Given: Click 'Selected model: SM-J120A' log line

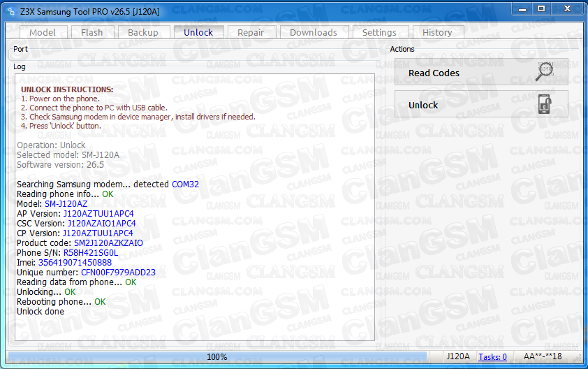Looking at the screenshot, I should [x=68, y=154].
